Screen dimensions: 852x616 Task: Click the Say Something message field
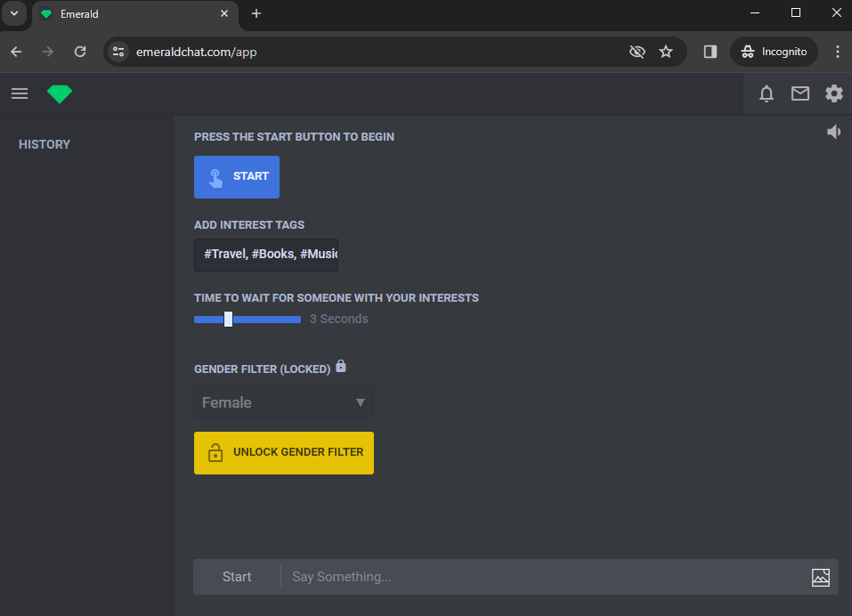click(x=543, y=577)
